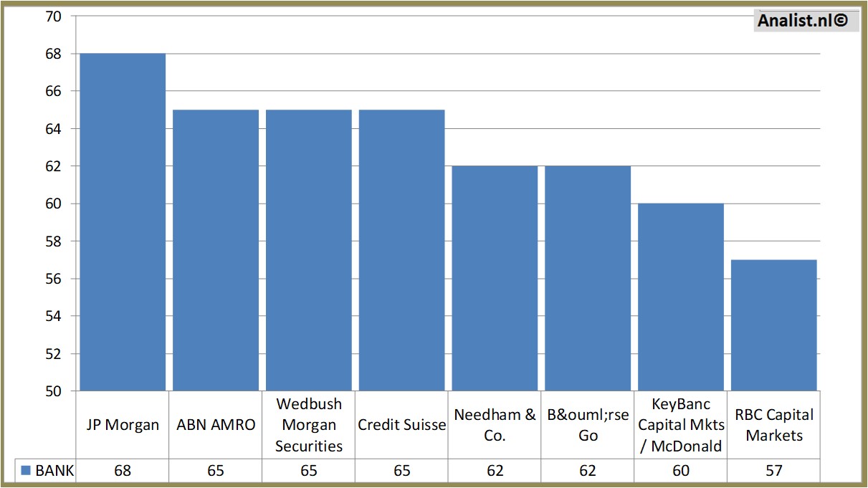Click the JP Morgan bar in chart
This screenshot has width=868, height=488.
click(123, 222)
